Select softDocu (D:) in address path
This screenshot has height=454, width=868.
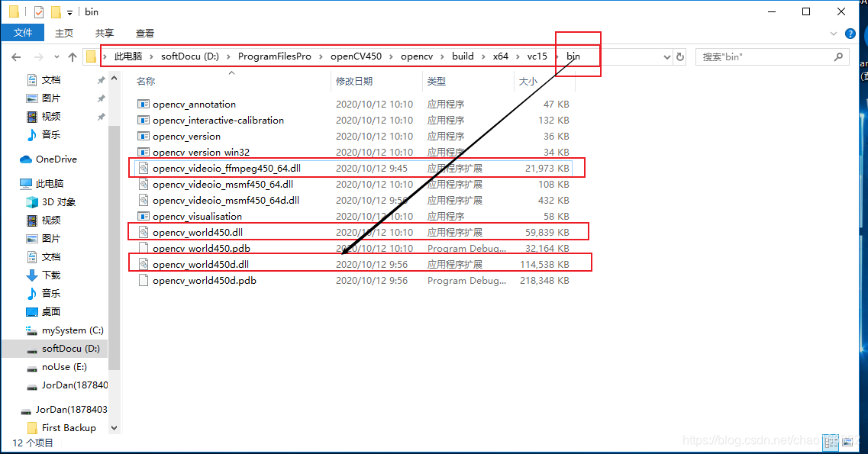point(190,56)
